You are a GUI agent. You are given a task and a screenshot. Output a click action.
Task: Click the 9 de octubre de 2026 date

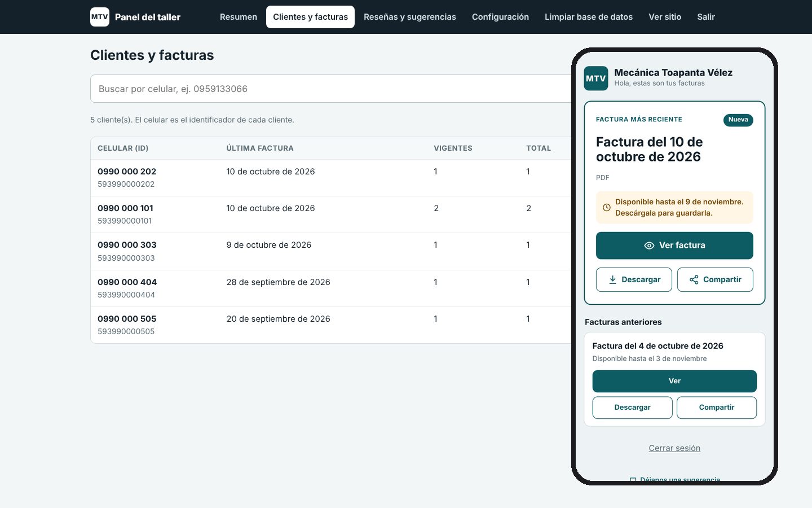click(x=269, y=245)
